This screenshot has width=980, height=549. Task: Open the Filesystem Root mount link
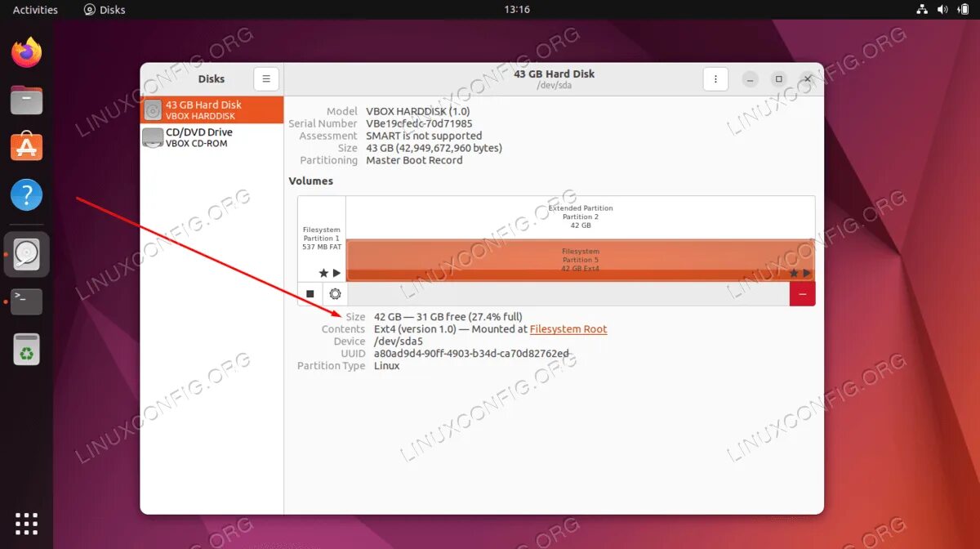(568, 329)
